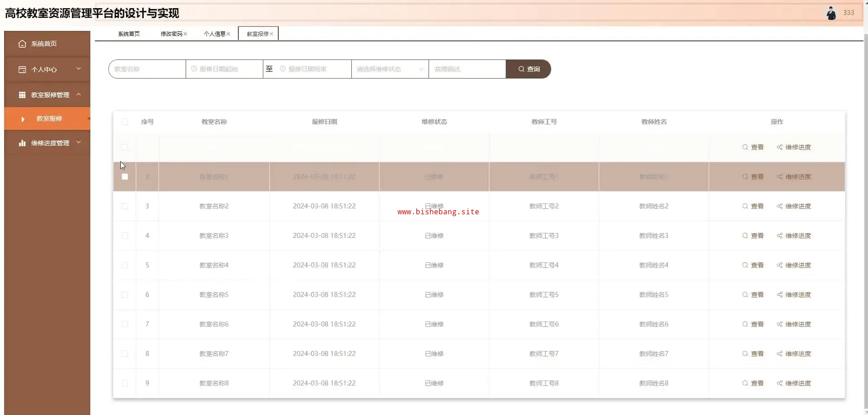The height and width of the screenshot is (415, 868).
Task: Close the 个人信息 tab using its X
Action: coord(228,34)
